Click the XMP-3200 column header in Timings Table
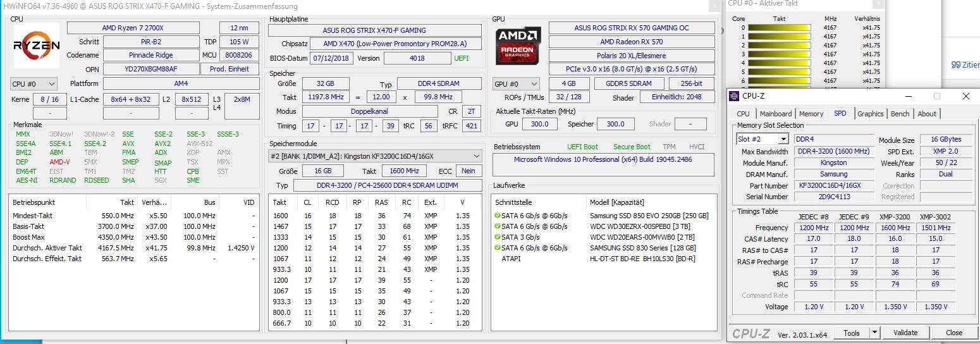Screen dimensions: 980x344 click(x=894, y=216)
